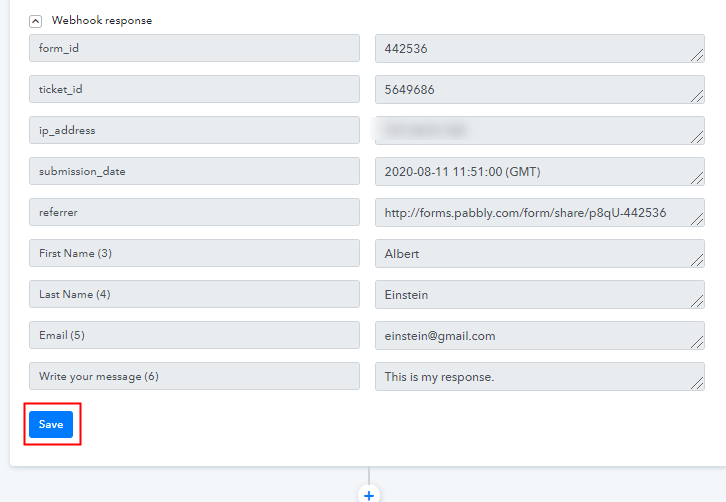Select the submission_date label field
This screenshot has height=502, width=726.
coord(194,171)
